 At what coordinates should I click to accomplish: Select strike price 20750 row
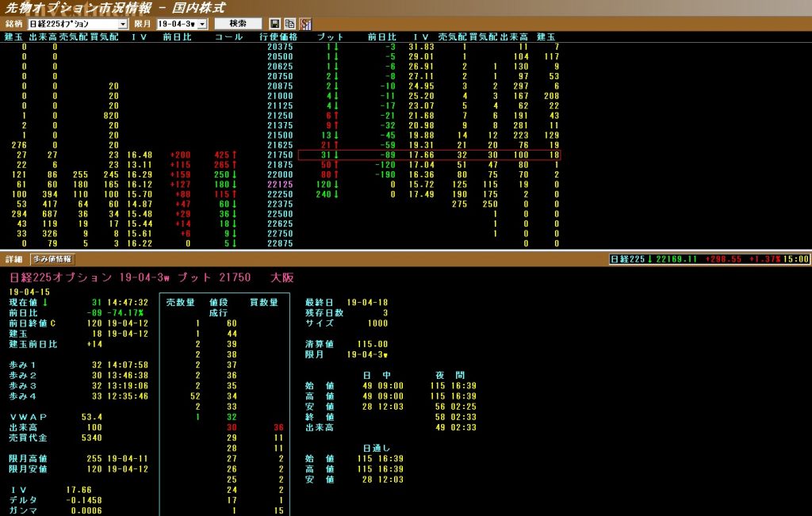[280, 76]
